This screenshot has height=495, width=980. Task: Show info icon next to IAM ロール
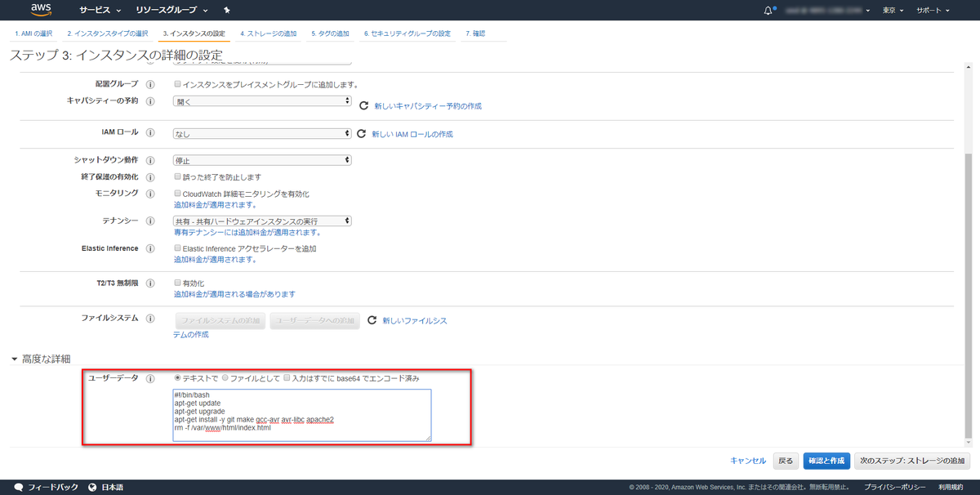150,132
